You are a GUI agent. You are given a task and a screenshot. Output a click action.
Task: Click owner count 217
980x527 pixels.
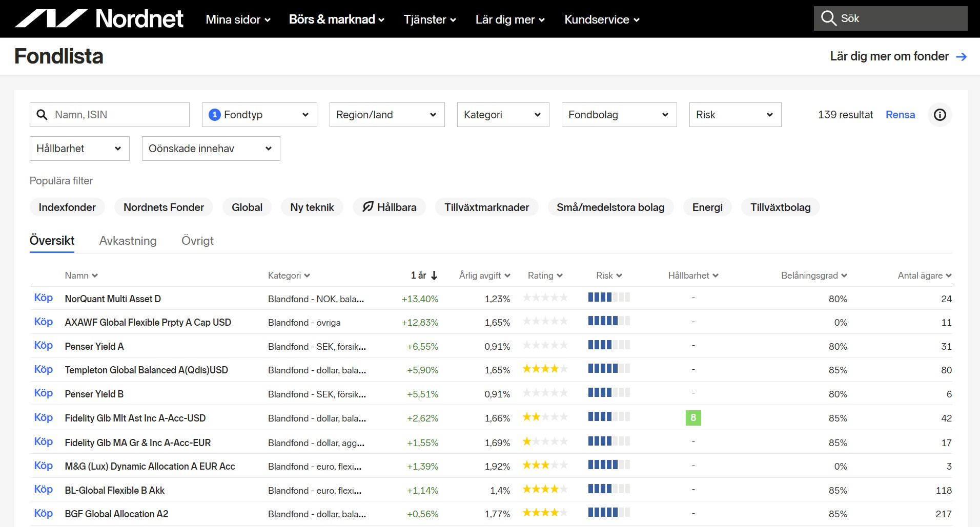click(944, 514)
